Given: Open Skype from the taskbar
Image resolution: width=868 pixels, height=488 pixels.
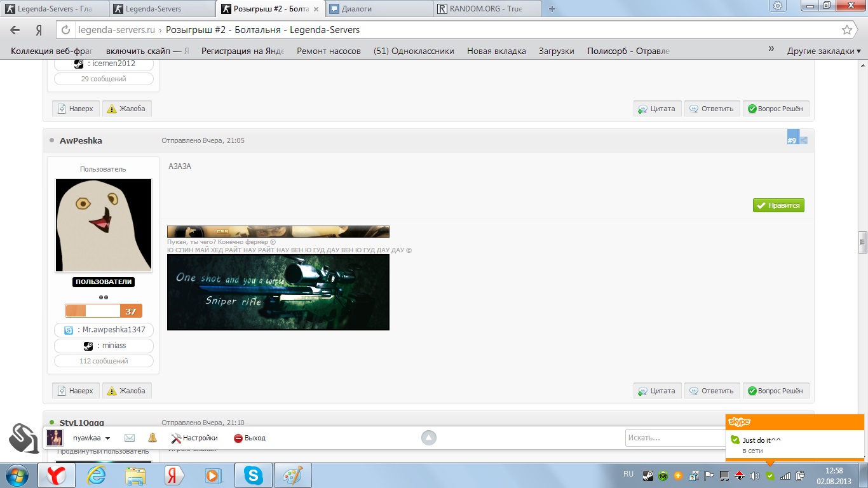Looking at the screenshot, I should [254, 475].
